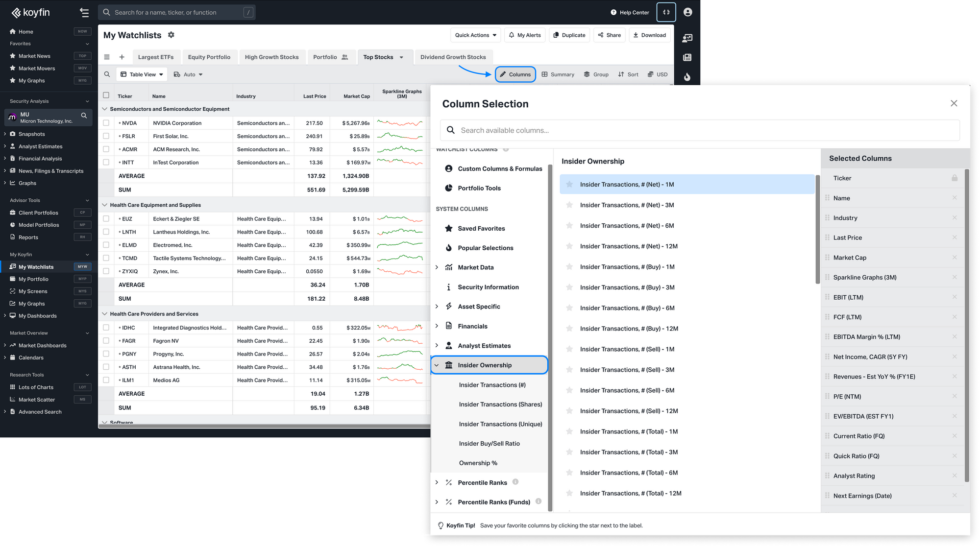The width and height of the screenshot is (980, 547).
Task: Focus the Search available columns field
Action: coord(700,130)
